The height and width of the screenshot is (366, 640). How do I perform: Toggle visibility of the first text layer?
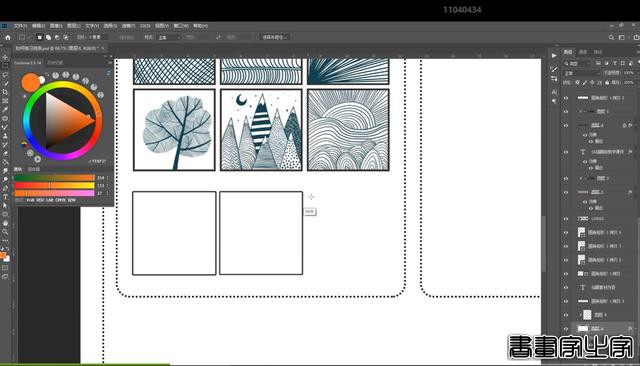click(566, 152)
